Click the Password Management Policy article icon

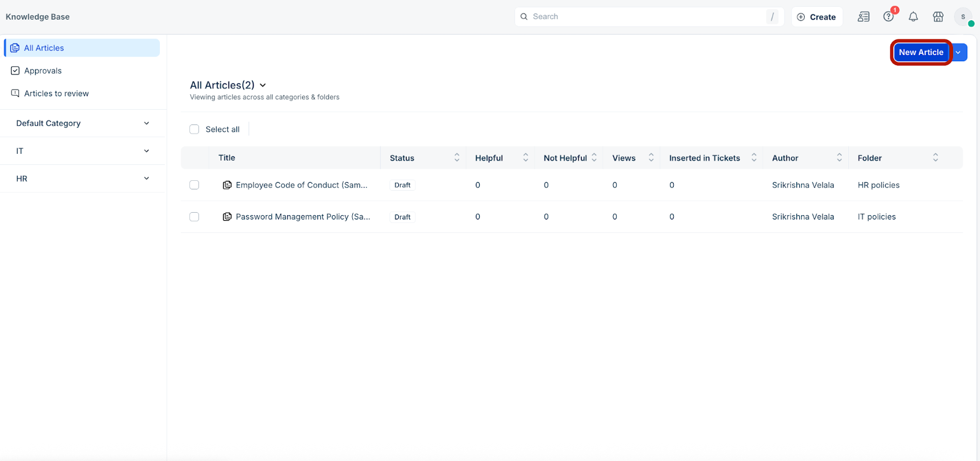coord(227,217)
